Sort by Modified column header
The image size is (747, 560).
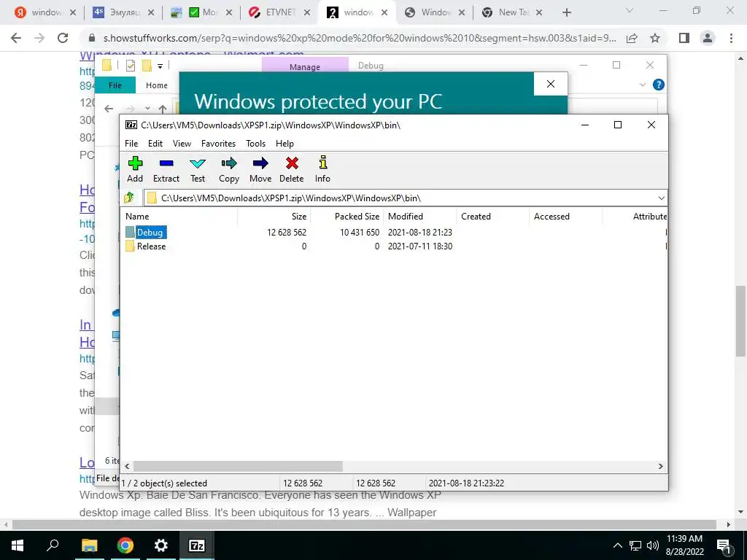click(419, 216)
